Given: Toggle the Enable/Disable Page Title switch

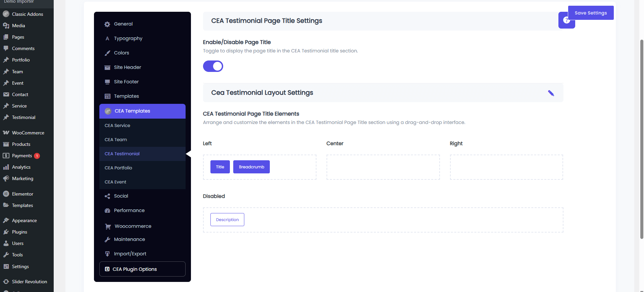Looking at the screenshot, I should point(213,66).
